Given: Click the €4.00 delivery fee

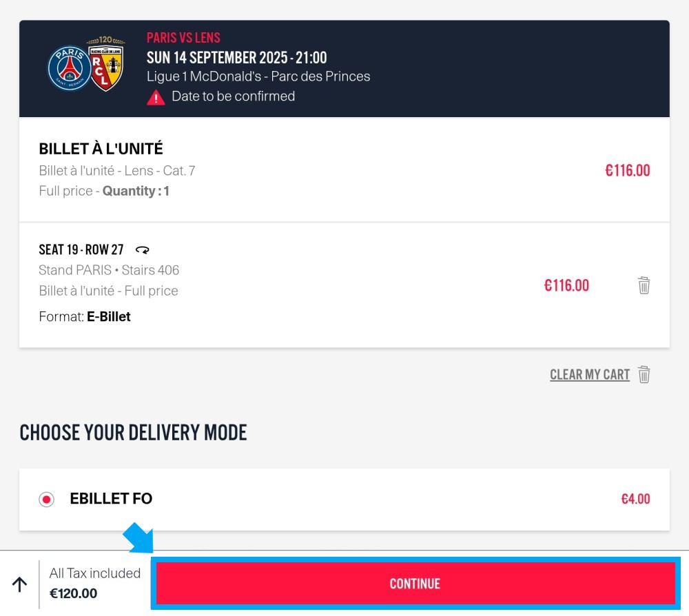Looking at the screenshot, I should (635, 499).
